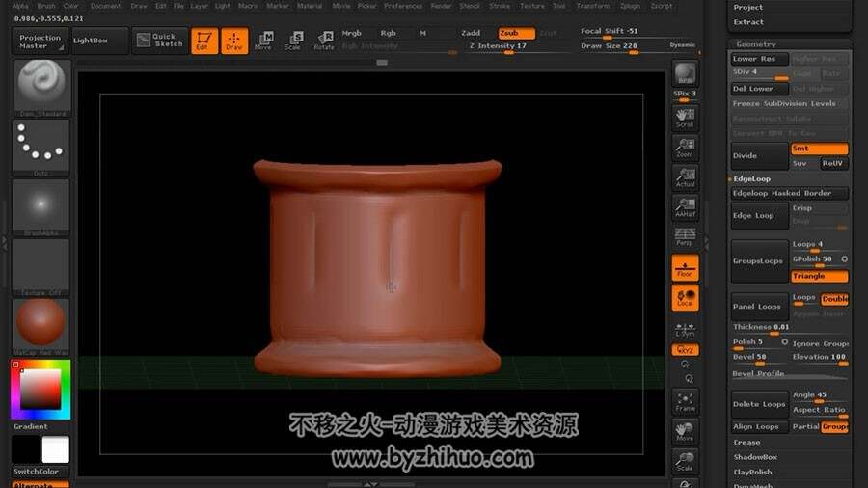Select the Draw mode icon
The height and width of the screenshot is (488, 868).
pos(234,41)
